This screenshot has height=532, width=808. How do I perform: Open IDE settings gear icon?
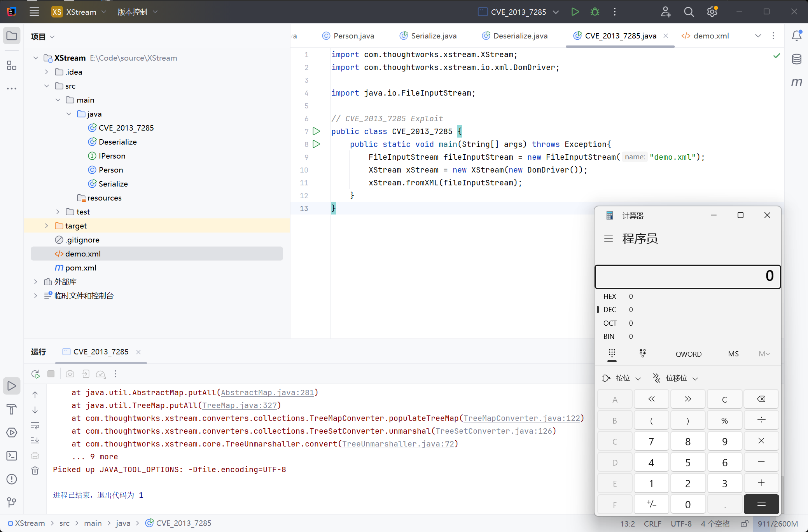[712, 12]
